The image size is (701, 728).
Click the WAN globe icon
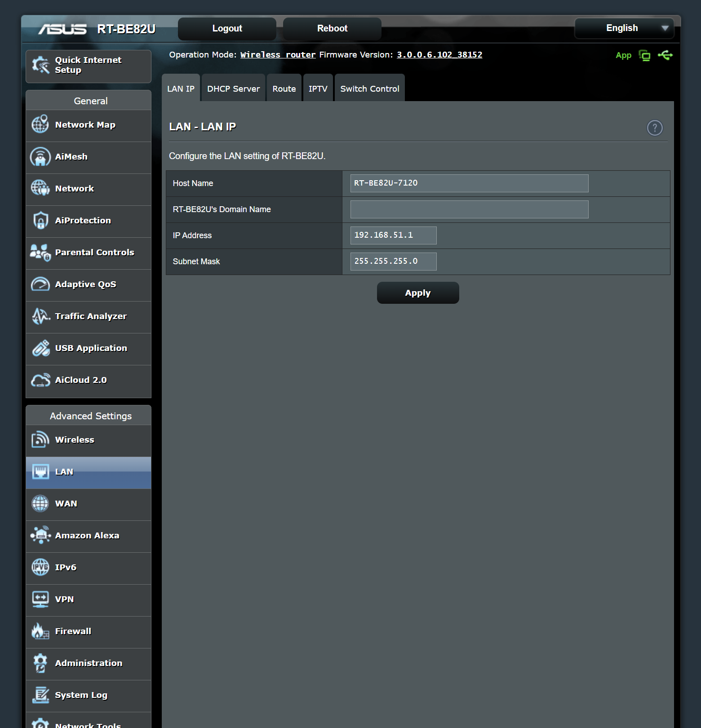click(40, 503)
